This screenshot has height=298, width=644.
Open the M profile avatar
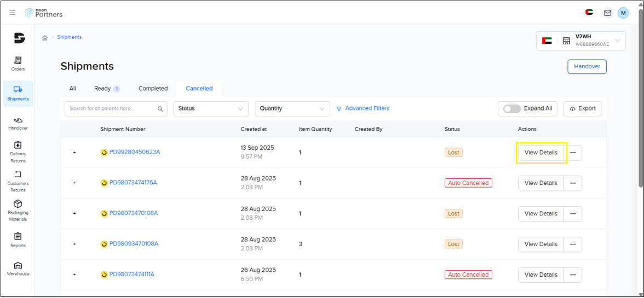click(623, 13)
